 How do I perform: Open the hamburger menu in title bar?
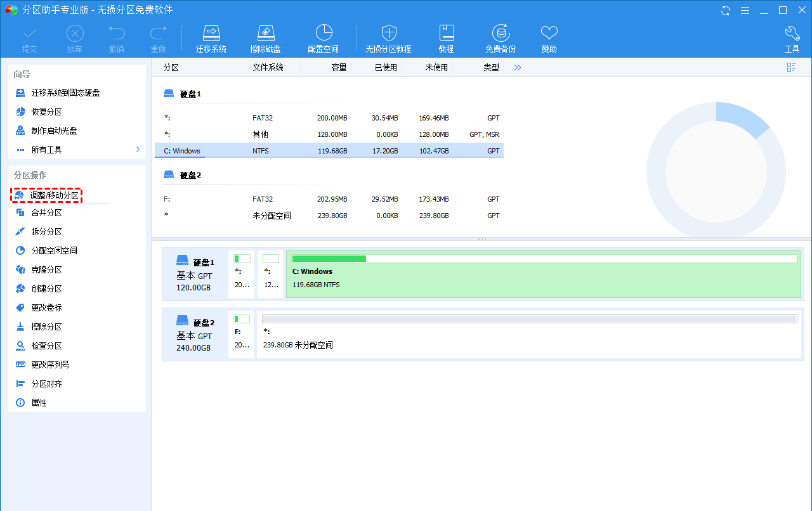click(x=745, y=10)
